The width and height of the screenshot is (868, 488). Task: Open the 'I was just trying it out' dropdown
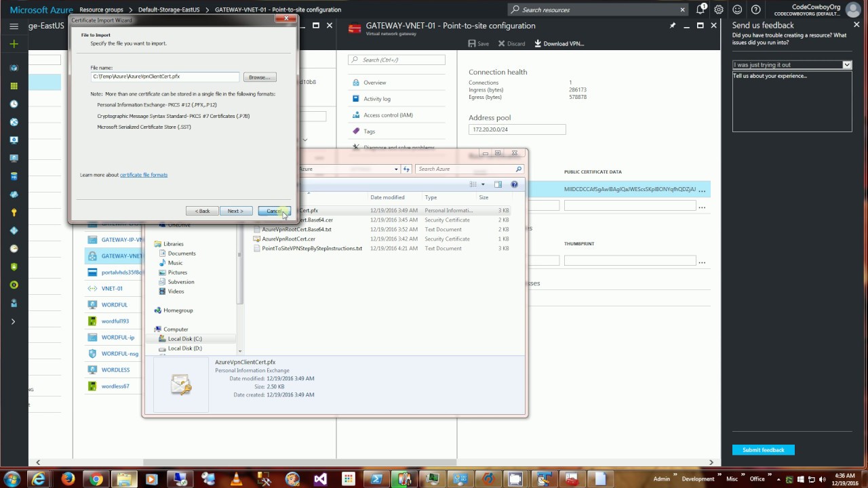click(x=791, y=65)
